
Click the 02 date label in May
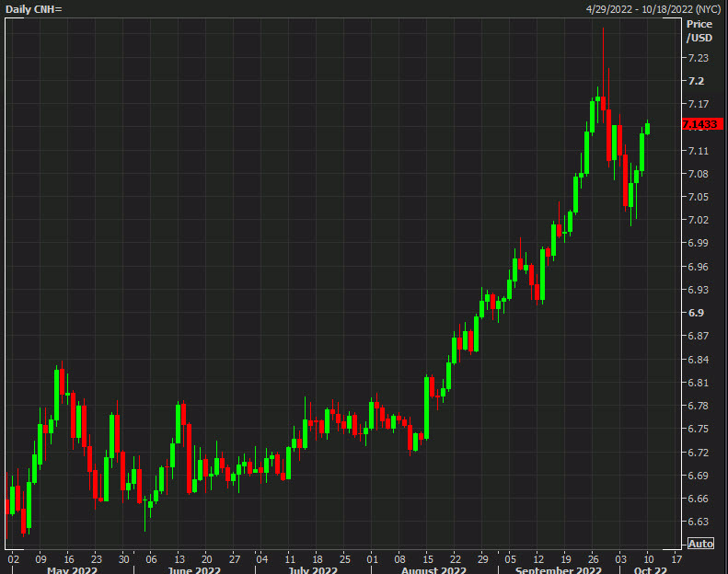14,559
